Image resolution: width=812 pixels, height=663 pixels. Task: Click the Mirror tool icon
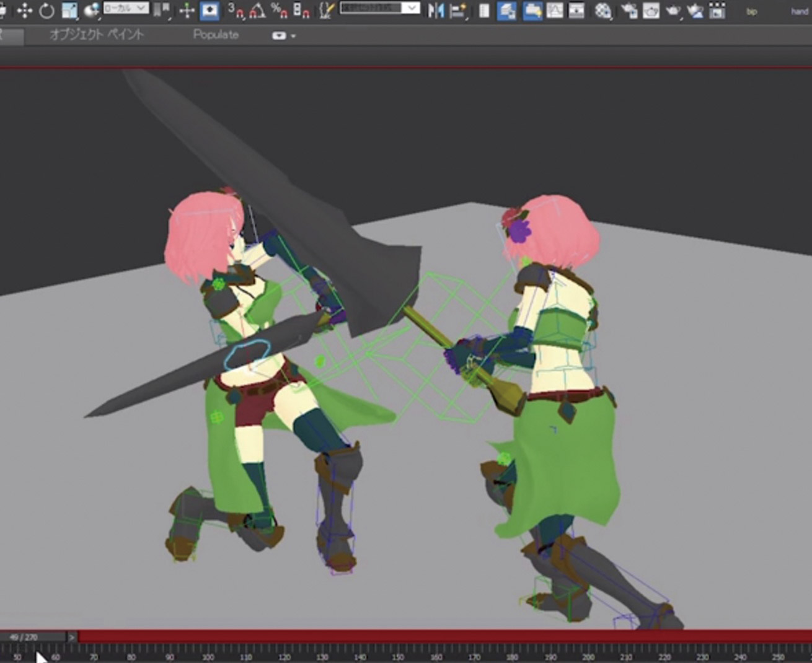click(436, 11)
